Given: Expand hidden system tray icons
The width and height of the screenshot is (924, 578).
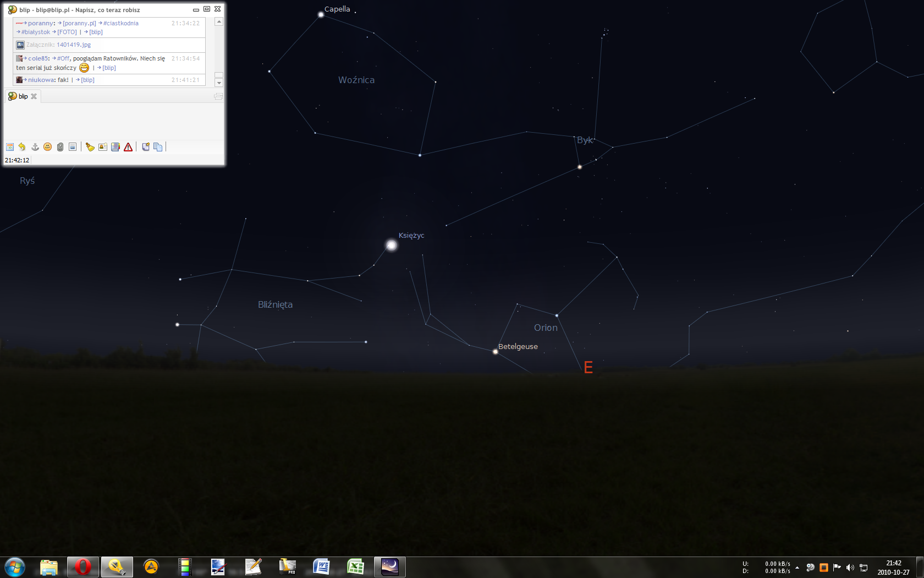Looking at the screenshot, I should coord(797,568).
